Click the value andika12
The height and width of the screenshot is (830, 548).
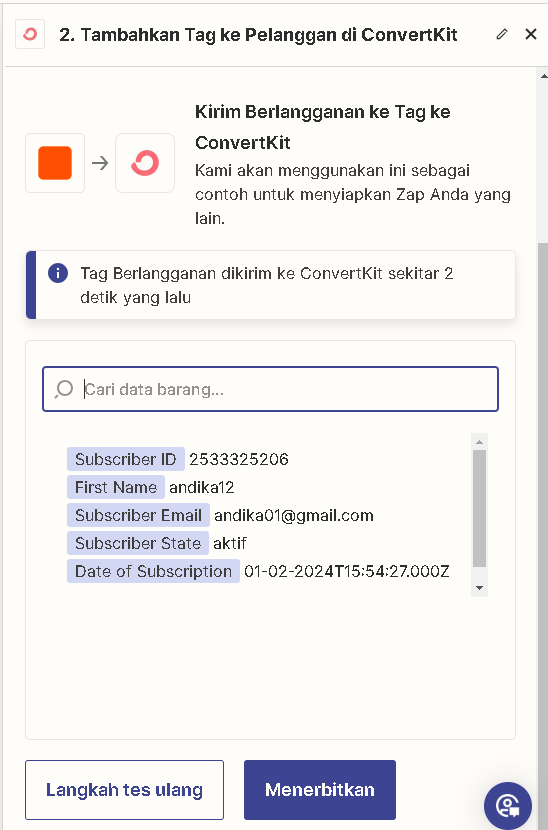pyautogui.click(x=202, y=487)
